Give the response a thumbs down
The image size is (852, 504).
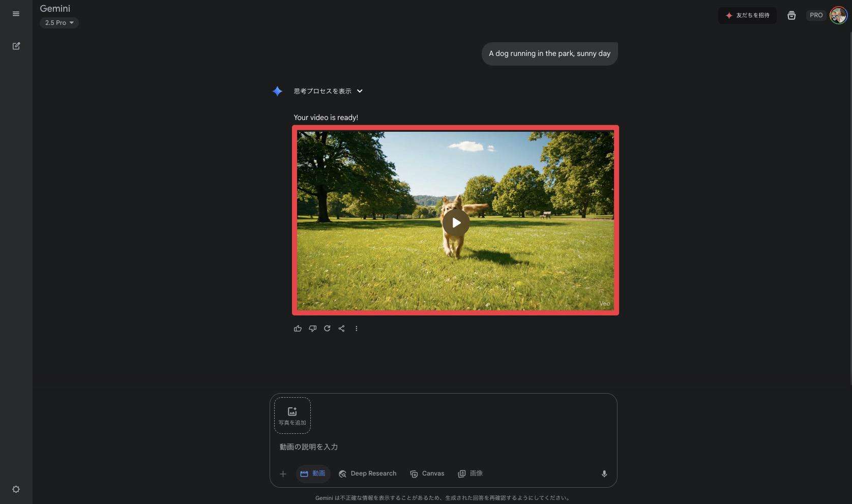[313, 329]
